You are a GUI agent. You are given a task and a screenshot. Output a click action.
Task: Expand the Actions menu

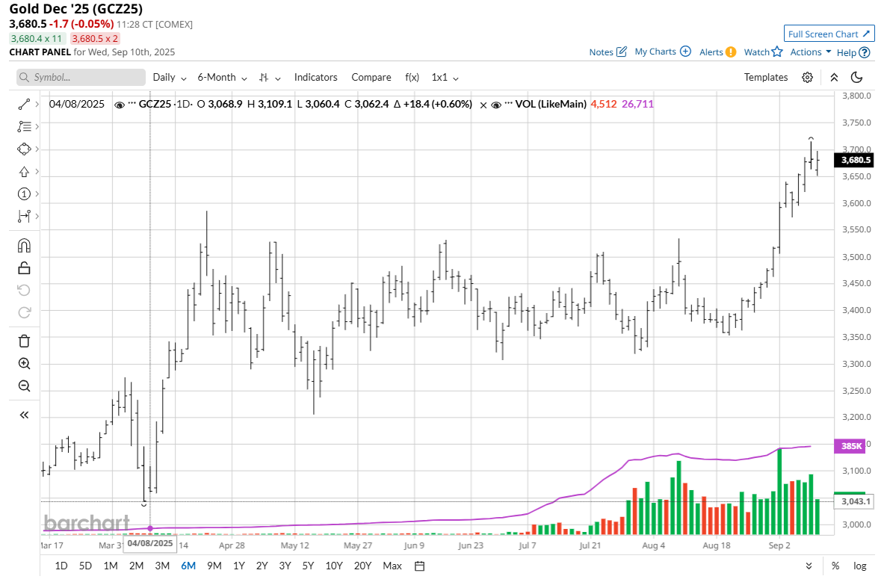[x=810, y=52]
